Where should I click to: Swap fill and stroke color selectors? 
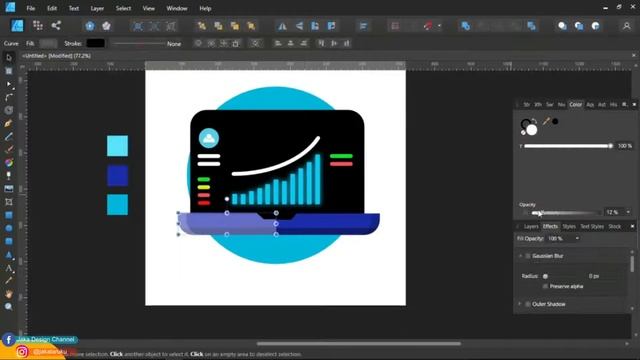[x=534, y=121]
